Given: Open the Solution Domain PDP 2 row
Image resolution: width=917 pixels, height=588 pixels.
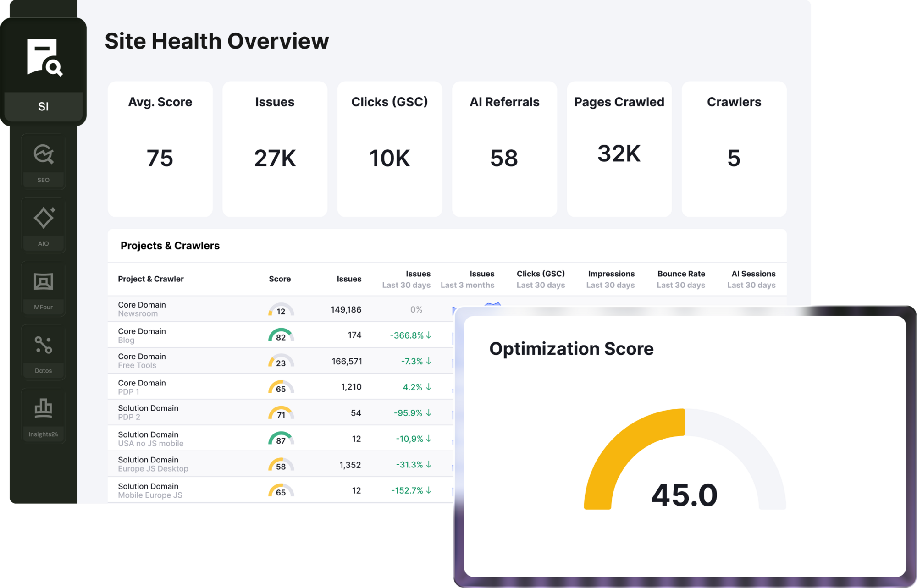Looking at the screenshot, I should (x=281, y=412).
